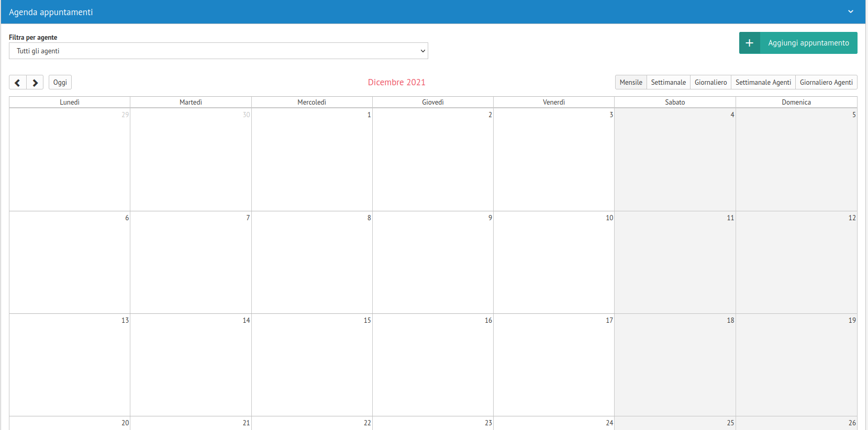Click the Dicembre 2021 title
868x430 pixels.
pos(397,82)
